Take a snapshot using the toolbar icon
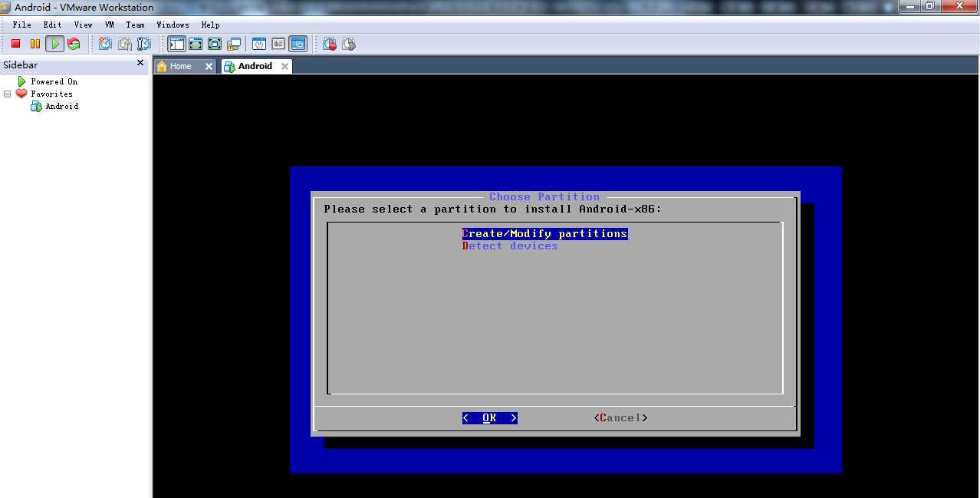The width and height of the screenshot is (980, 498). [105, 44]
